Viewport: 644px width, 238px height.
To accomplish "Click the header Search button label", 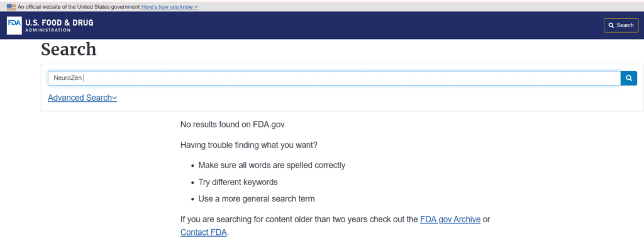I will click(625, 25).
